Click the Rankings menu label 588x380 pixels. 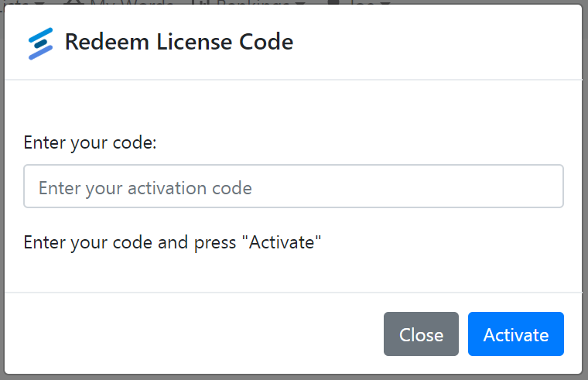point(254,2)
